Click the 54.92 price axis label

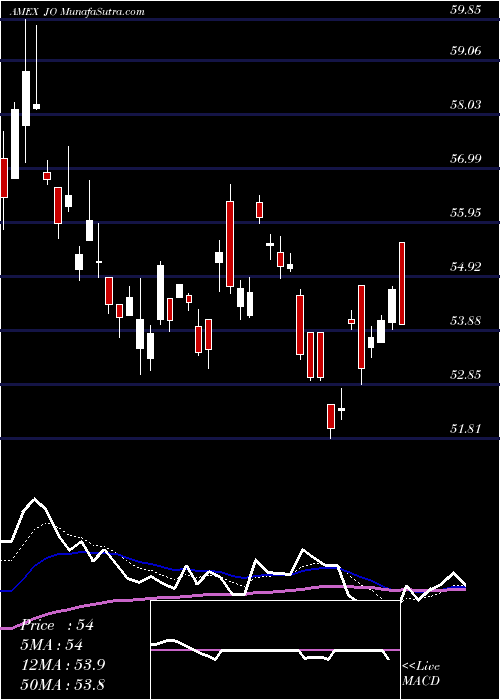coord(466,267)
